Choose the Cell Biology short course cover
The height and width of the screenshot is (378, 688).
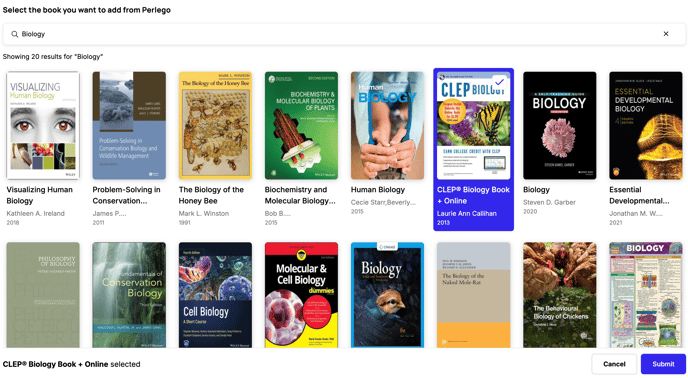(215, 295)
